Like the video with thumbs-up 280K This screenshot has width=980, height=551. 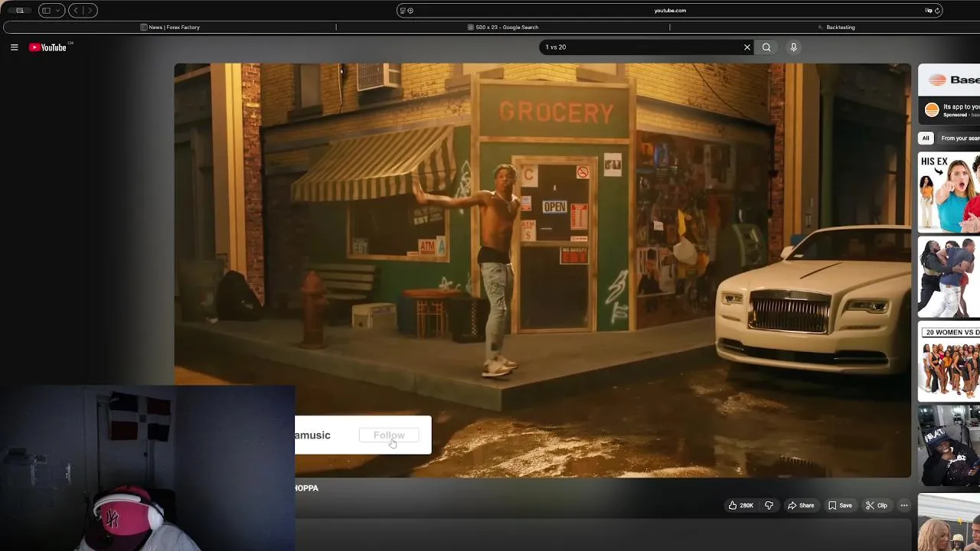741,505
